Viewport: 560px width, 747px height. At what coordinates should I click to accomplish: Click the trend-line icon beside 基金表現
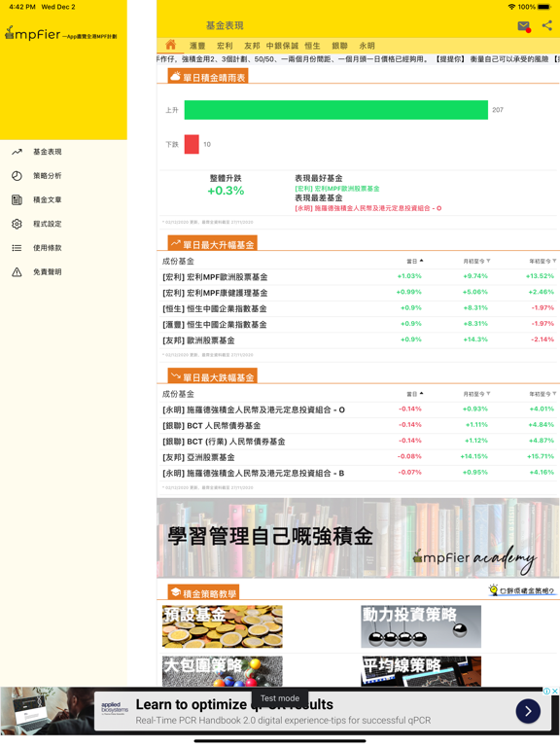click(17, 152)
